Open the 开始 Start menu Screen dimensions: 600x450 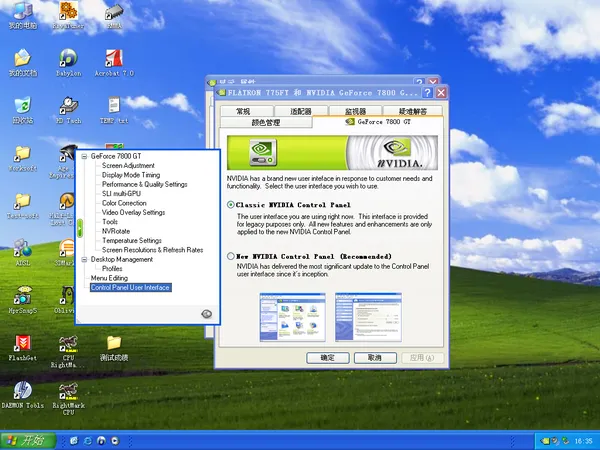(28, 441)
